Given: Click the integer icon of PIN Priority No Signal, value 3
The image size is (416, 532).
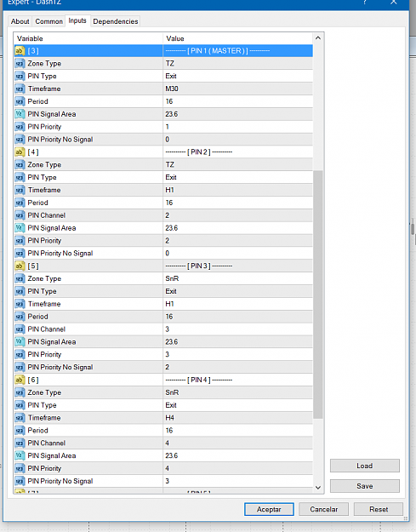Looking at the screenshot, I should [20, 481].
